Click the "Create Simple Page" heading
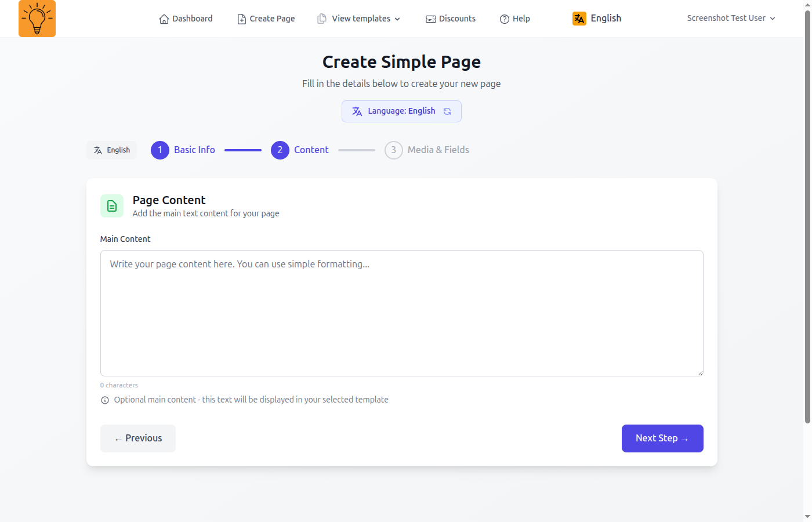This screenshot has height=522, width=812. coord(401,62)
